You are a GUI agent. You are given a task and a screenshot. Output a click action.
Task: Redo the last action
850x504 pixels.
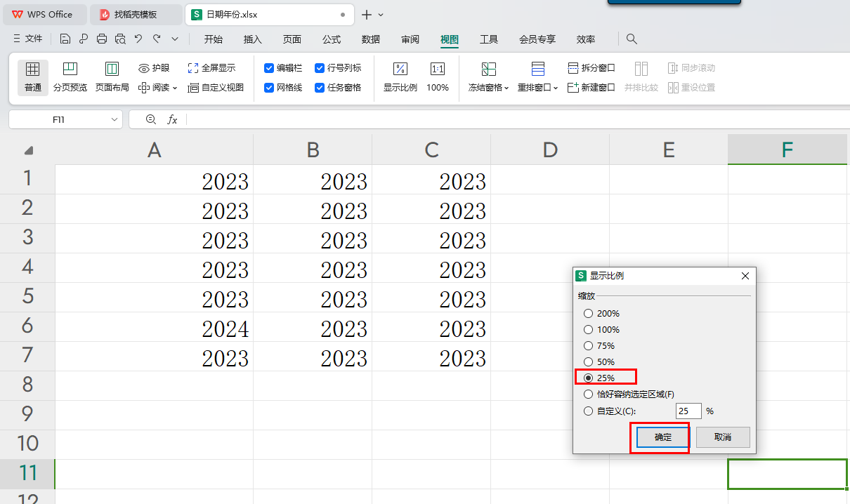coord(157,39)
